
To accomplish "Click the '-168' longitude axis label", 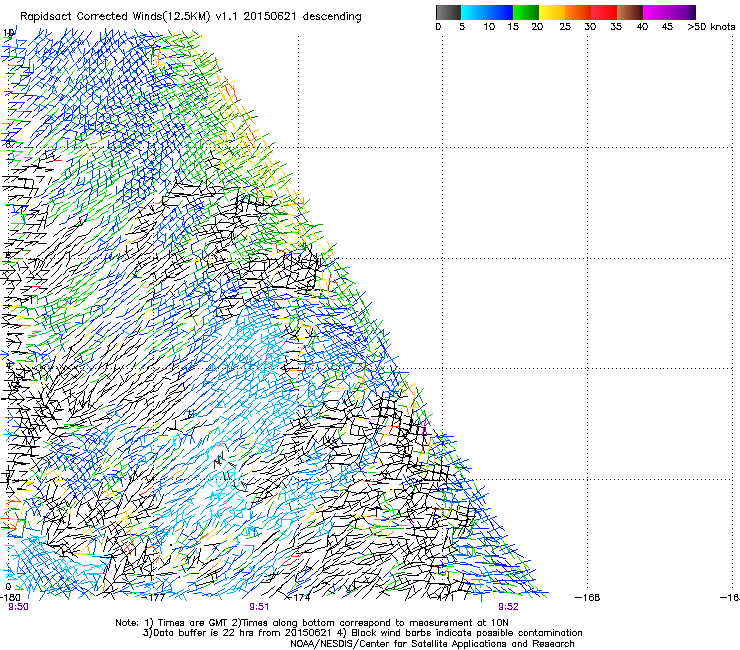I will 588,598.
